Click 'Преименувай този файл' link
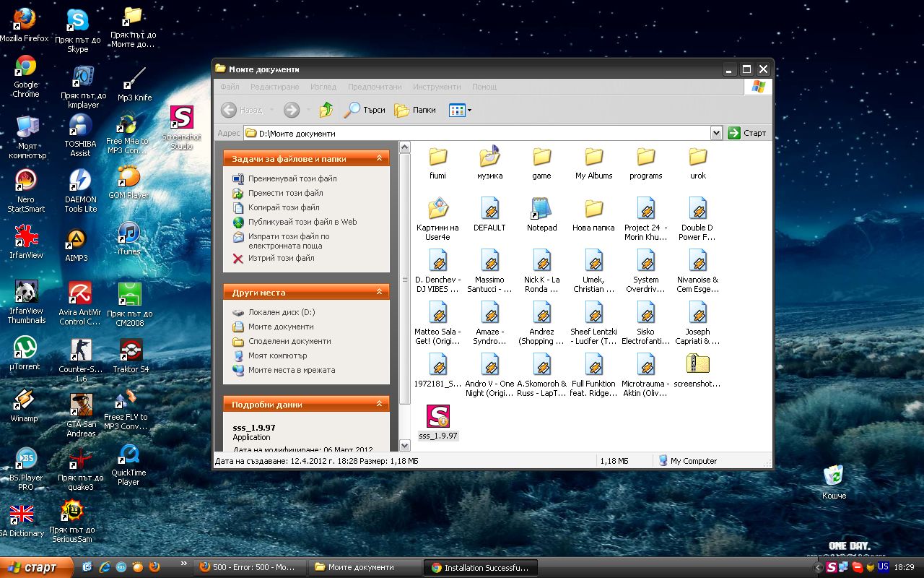This screenshot has width=924, height=578. pyautogui.click(x=292, y=178)
